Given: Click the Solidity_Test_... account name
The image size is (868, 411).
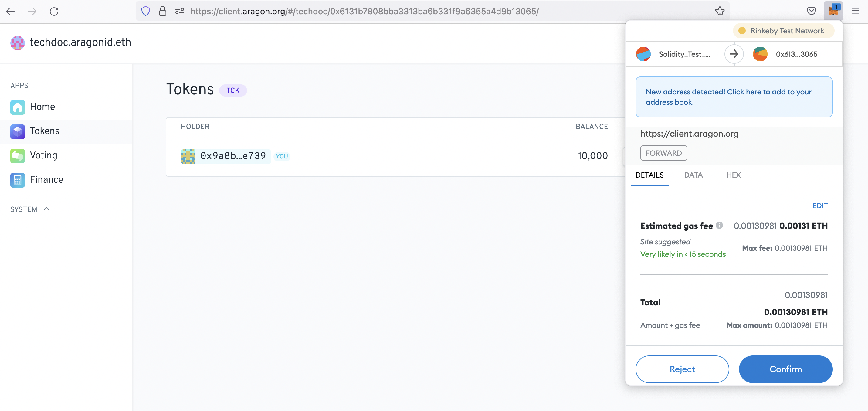Looking at the screenshot, I should pos(684,54).
